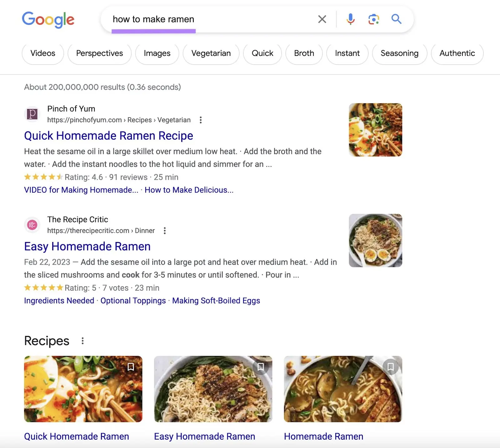Open Making Soft-Boiled Eggs sitelink
The image size is (500, 448).
216,301
